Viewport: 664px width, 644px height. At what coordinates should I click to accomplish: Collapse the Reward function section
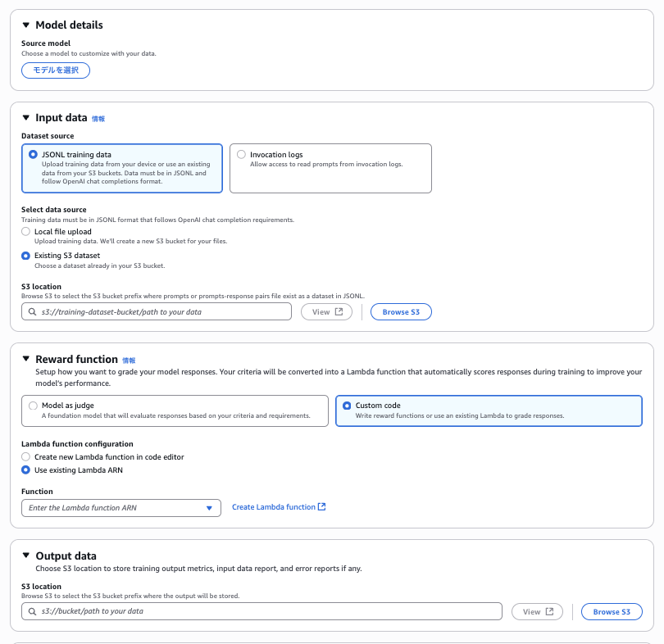point(26,360)
